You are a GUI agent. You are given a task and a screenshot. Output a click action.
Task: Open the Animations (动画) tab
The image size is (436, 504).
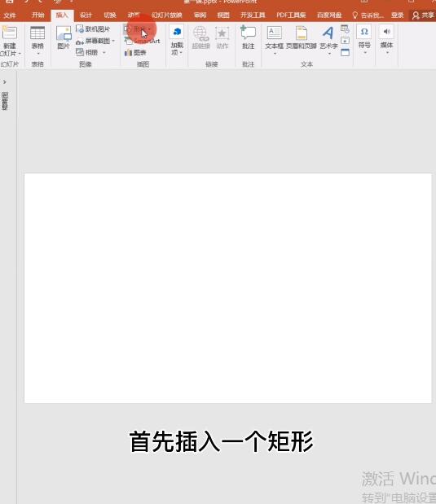(133, 15)
